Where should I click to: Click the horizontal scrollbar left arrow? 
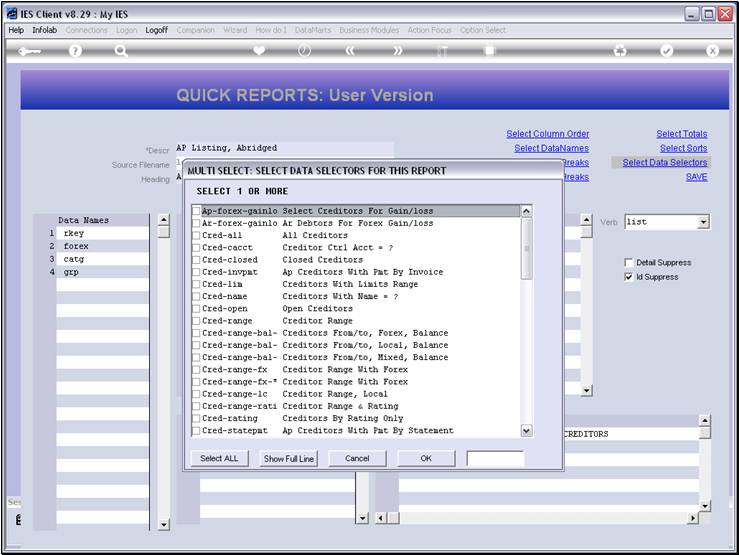pos(380,518)
